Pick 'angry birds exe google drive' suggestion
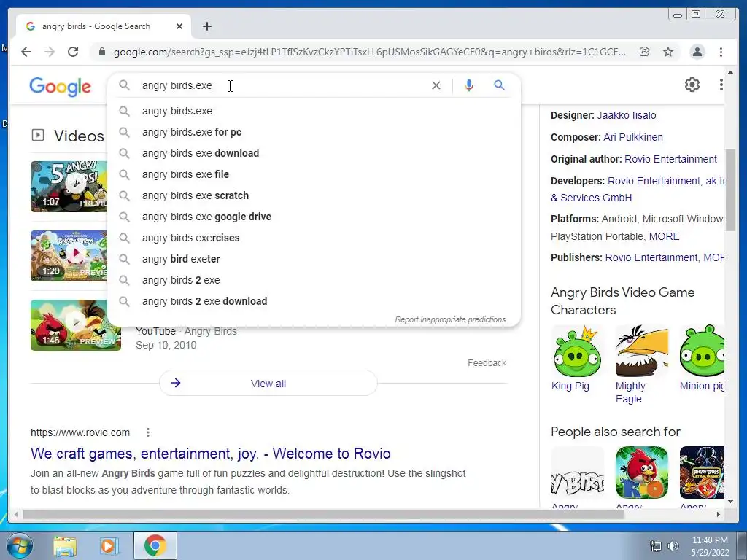The image size is (747, 560). [314, 217]
